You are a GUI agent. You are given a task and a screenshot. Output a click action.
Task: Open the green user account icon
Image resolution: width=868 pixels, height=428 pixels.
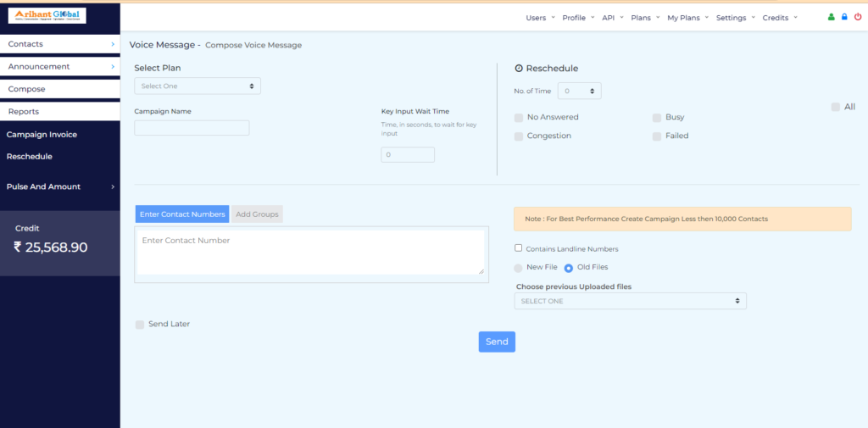831,17
